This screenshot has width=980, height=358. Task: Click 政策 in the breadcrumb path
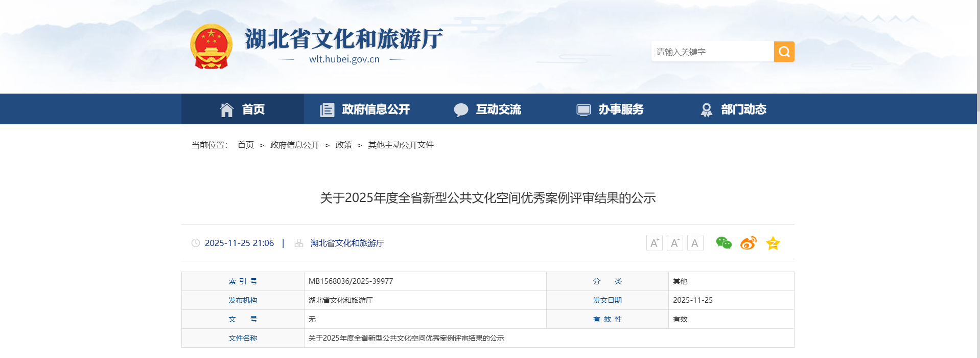pos(343,145)
